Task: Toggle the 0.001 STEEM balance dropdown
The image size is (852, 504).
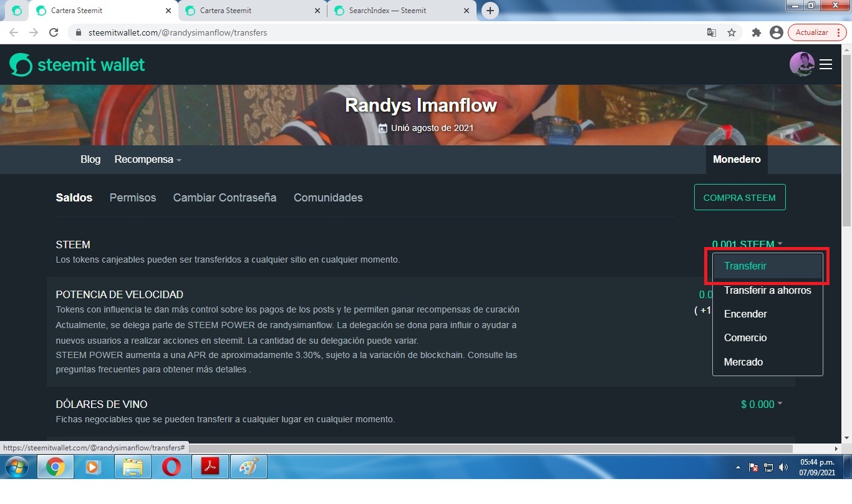Action: coord(747,245)
